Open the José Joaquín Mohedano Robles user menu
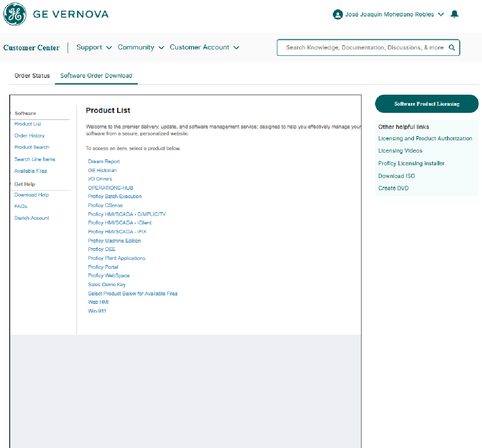Screen dimensions: 482x448 (394, 14)
